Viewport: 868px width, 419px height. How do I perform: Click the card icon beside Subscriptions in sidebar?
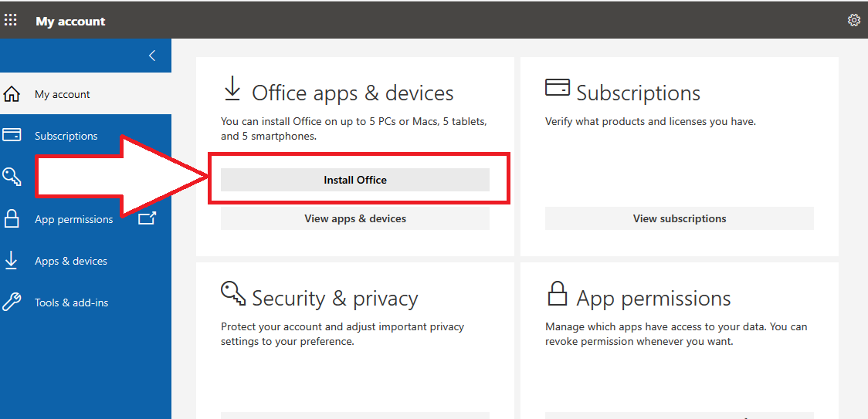[12, 135]
